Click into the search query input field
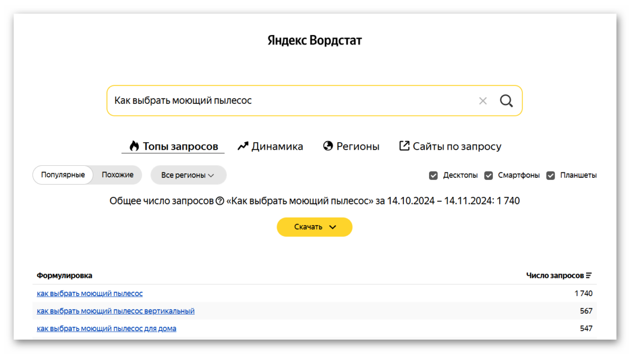 click(x=291, y=101)
